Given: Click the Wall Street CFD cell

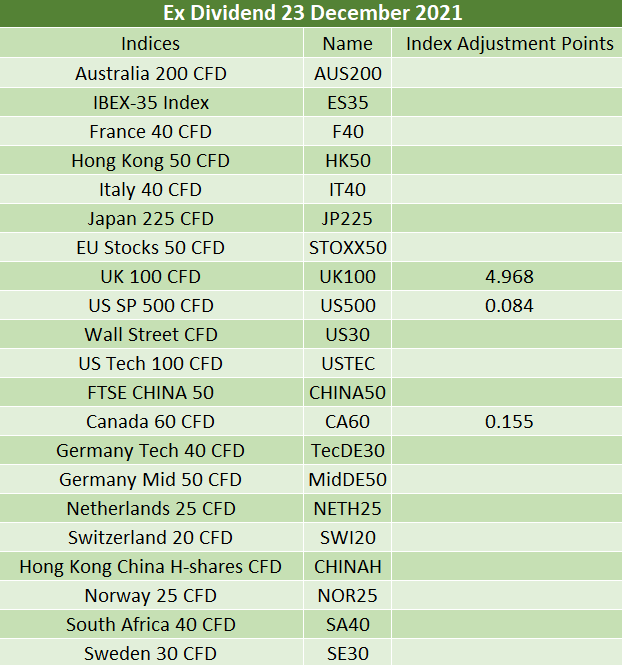Looking at the screenshot, I should coord(151,334).
